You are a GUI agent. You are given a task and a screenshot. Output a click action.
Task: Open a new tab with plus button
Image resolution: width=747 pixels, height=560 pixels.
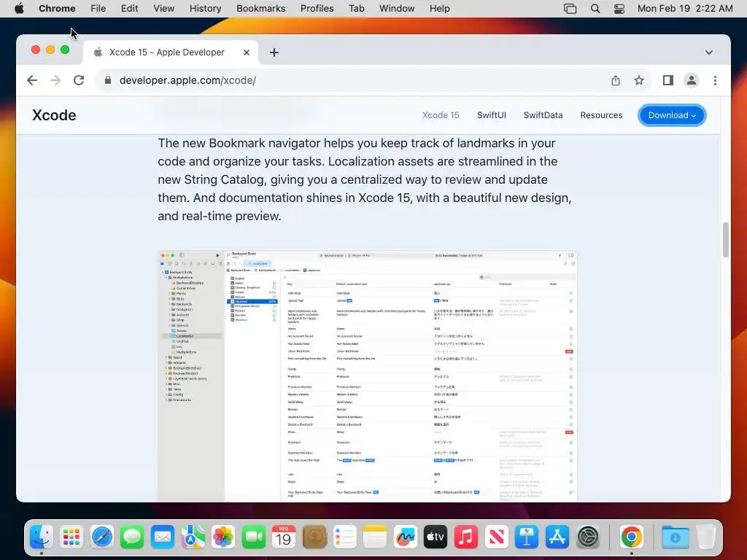[274, 52]
